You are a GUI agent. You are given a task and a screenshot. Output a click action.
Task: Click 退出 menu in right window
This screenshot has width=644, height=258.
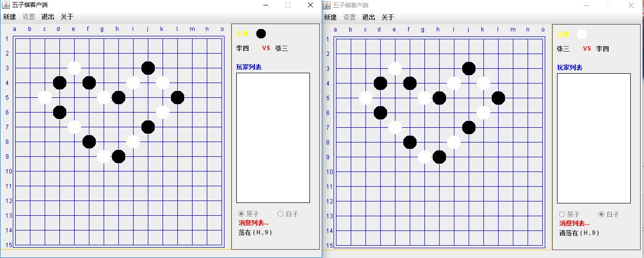click(368, 17)
